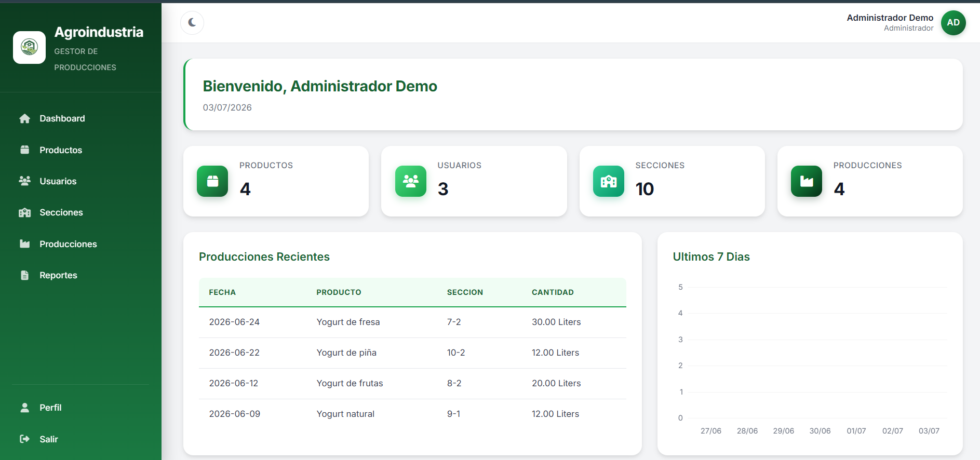
Task: Click the Agroindustria logo icon
Action: [x=29, y=47]
